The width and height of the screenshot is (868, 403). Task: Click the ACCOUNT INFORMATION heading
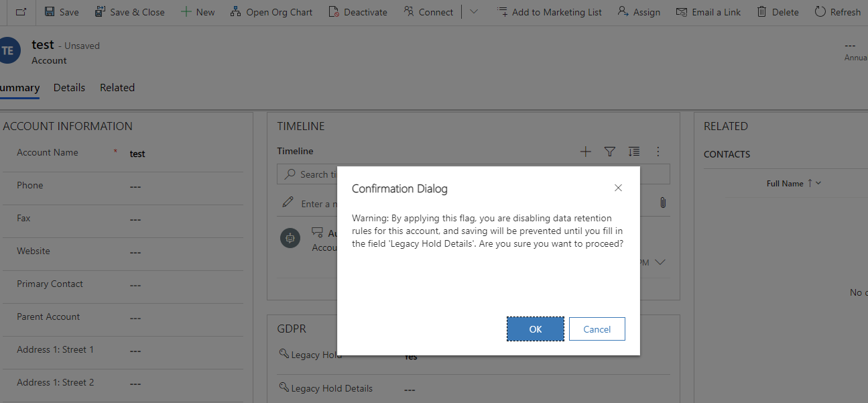point(68,126)
